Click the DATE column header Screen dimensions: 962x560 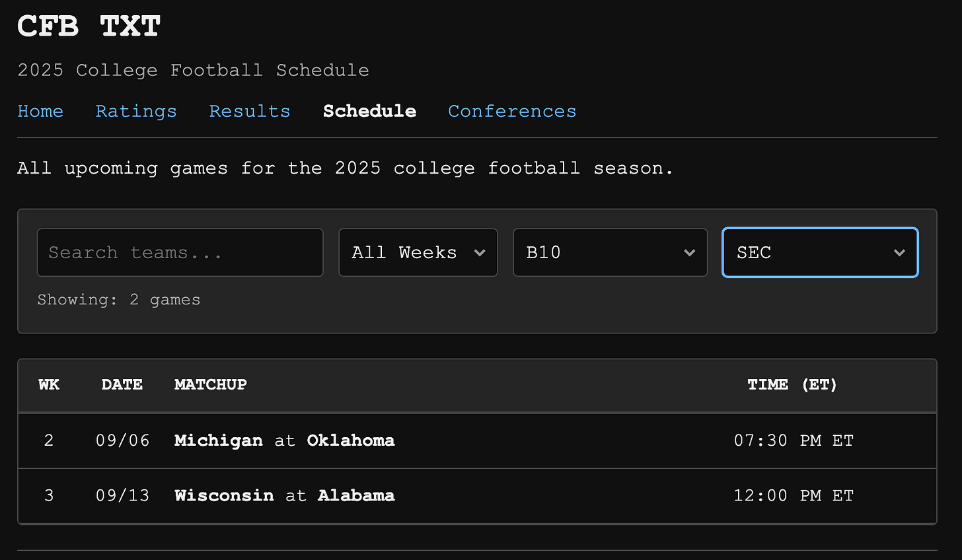point(122,384)
